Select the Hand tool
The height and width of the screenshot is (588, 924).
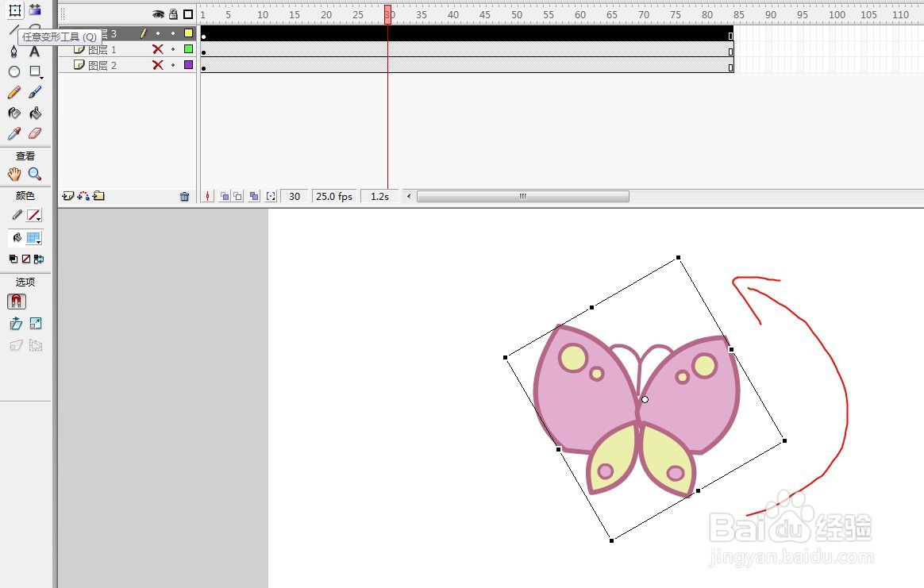(14, 175)
